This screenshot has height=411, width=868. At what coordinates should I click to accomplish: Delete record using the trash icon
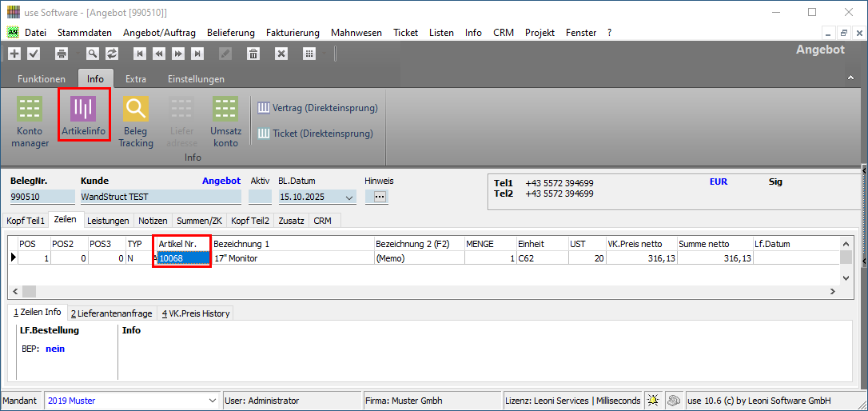(253, 54)
